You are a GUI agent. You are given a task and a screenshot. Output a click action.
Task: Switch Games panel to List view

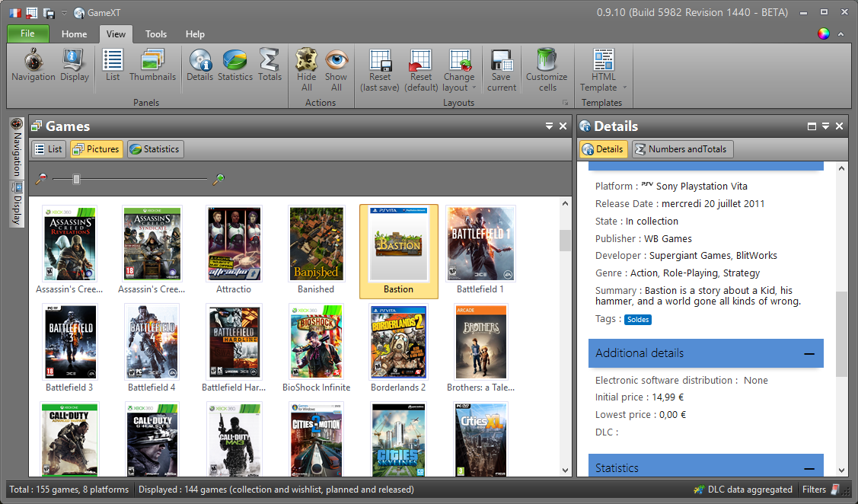pyautogui.click(x=48, y=149)
